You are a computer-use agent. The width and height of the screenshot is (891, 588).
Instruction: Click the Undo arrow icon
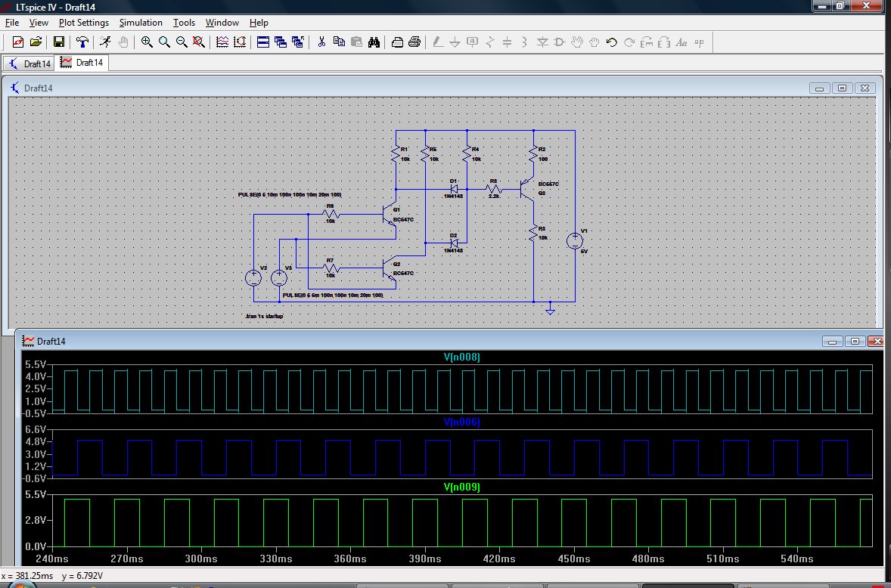point(612,42)
